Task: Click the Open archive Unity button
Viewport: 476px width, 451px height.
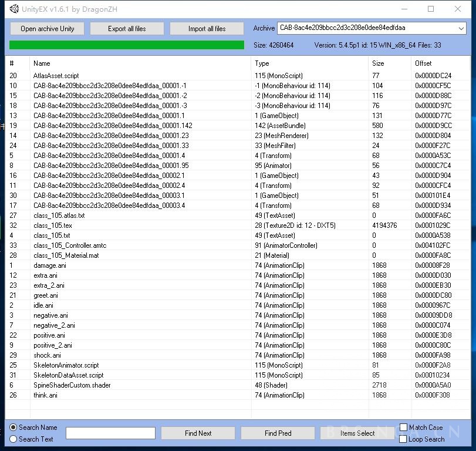Action: (x=47, y=29)
